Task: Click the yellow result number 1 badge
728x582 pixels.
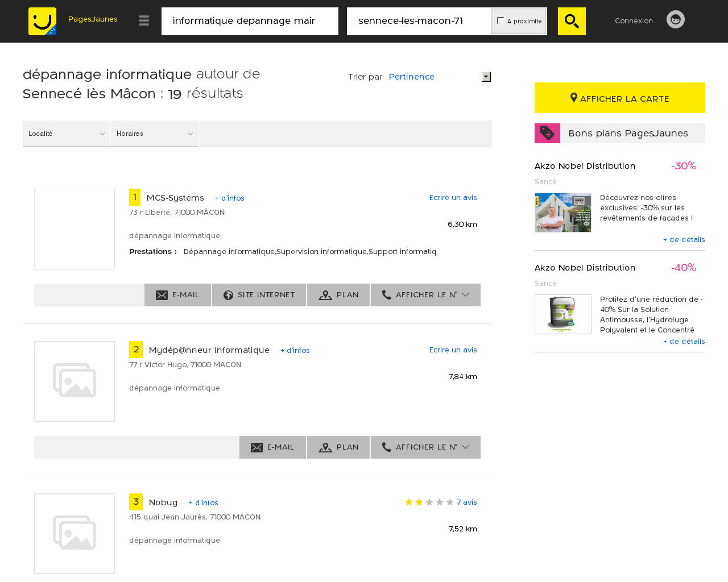Action: [135, 197]
